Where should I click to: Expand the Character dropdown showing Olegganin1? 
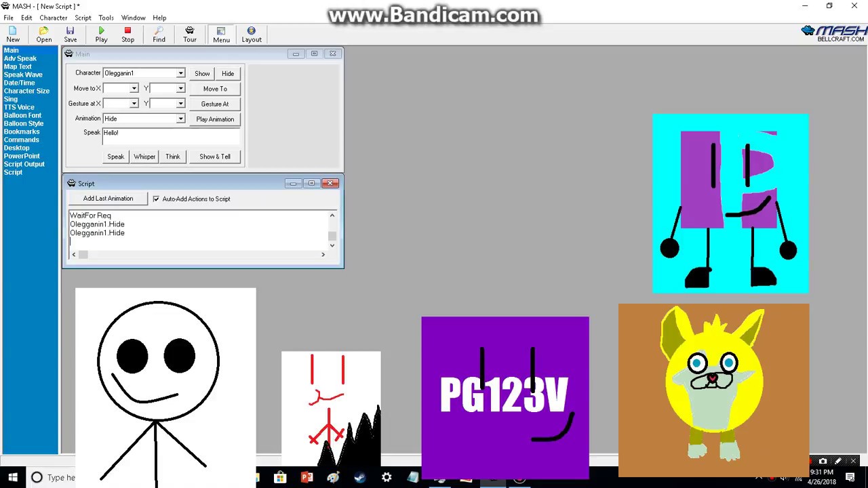point(180,73)
